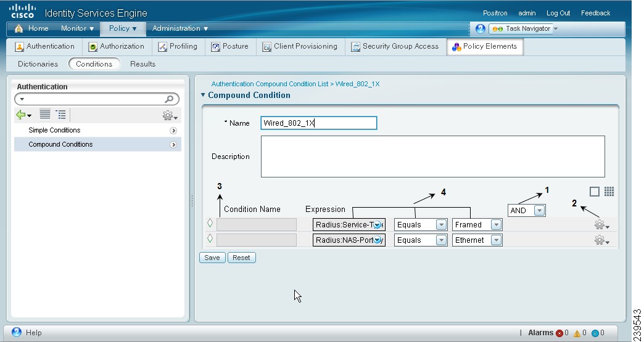Open the Policy menu
Image resolution: width=644 pixels, height=342 pixels.
pyautogui.click(x=122, y=28)
